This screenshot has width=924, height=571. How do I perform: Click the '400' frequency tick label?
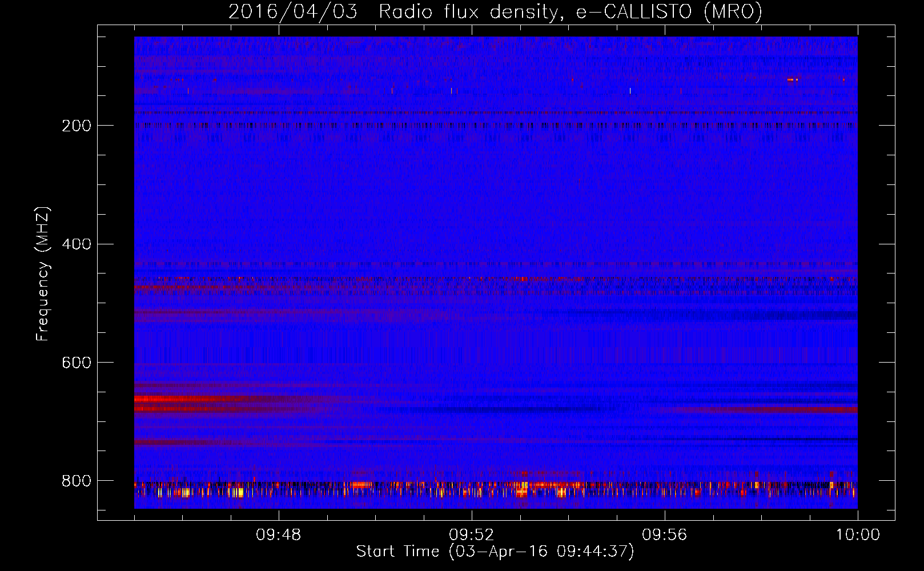(x=77, y=244)
